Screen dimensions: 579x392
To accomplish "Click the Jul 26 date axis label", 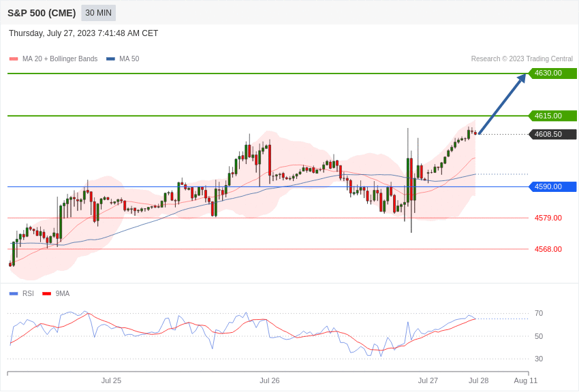I will [x=270, y=380].
